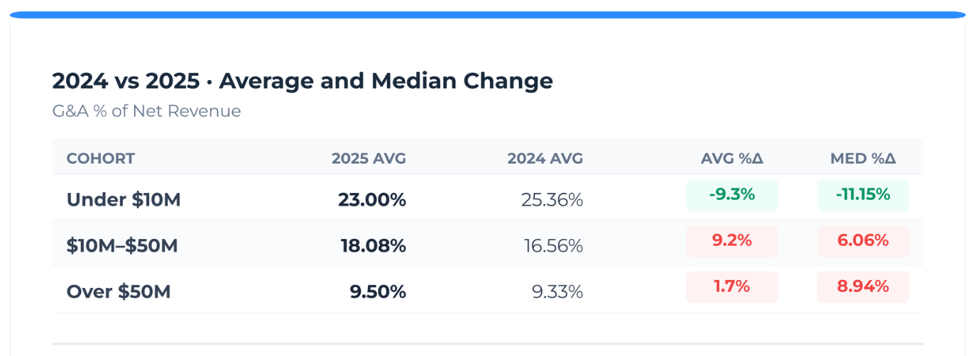Click the AVG %Δ column header
The image size is (980, 356).
click(x=732, y=158)
